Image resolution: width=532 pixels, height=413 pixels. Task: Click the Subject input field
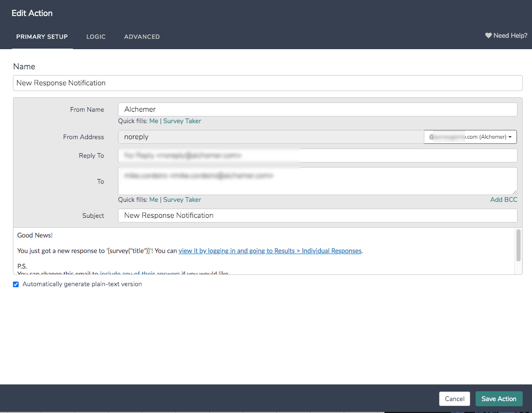(x=318, y=215)
